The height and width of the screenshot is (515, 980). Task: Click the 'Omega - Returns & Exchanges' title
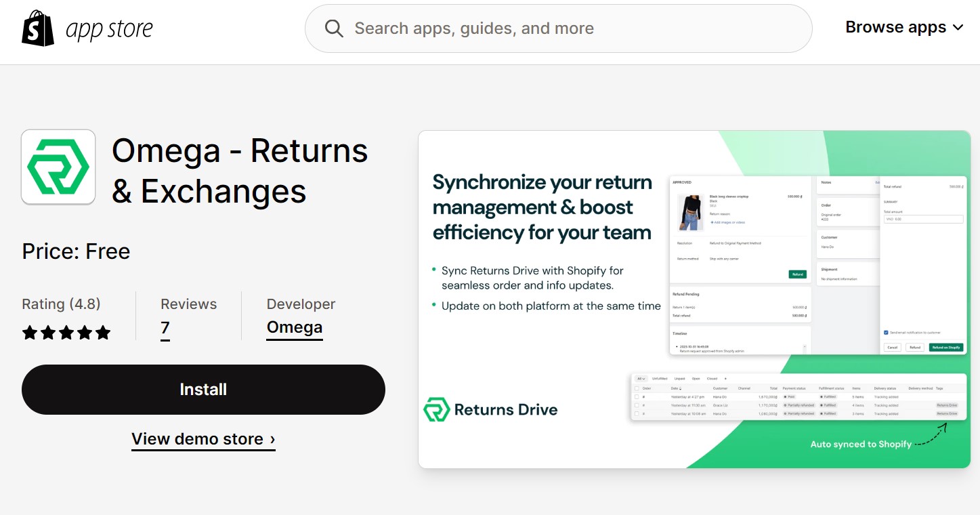(240, 171)
